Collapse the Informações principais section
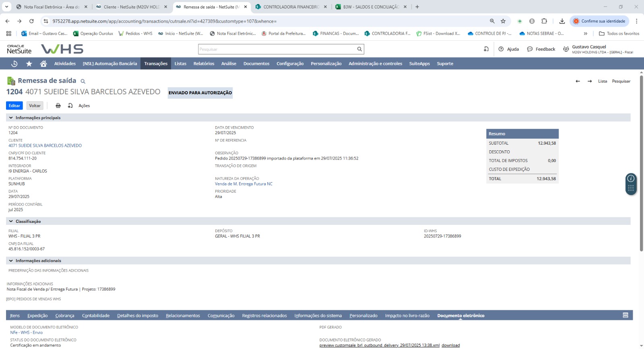The width and height of the screenshot is (644, 349). point(11,118)
